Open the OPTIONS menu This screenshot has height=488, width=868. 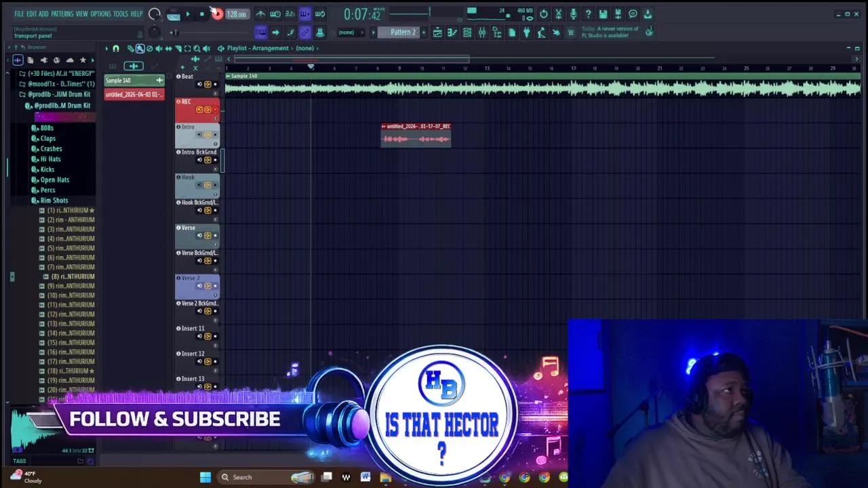[100, 14]
